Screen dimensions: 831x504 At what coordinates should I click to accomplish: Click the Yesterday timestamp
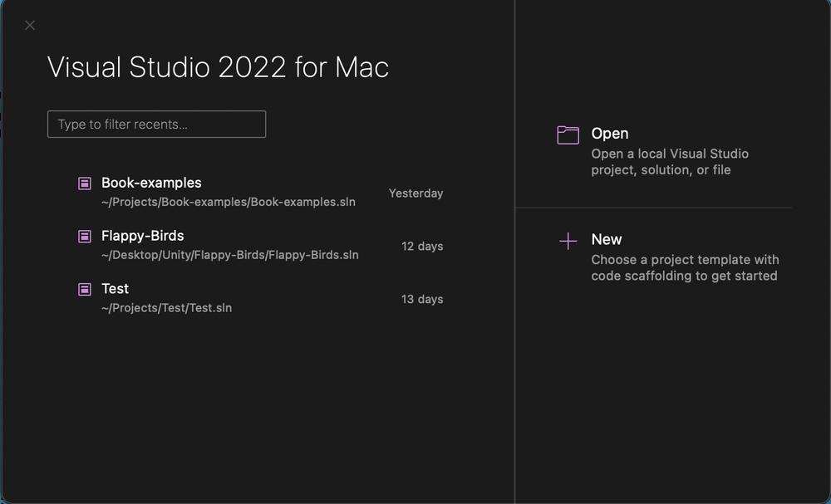416,193
